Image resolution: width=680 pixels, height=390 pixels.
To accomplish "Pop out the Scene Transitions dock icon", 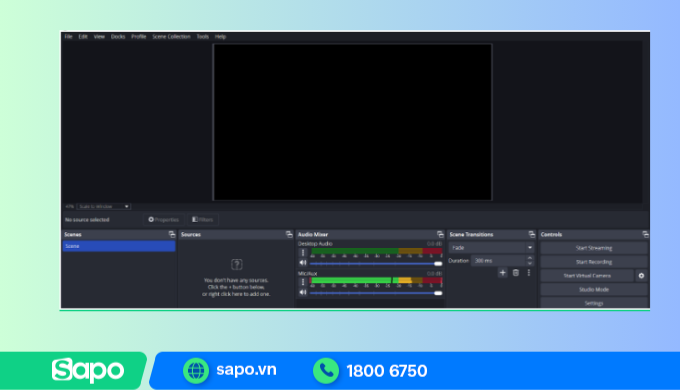I will point(532,234).
